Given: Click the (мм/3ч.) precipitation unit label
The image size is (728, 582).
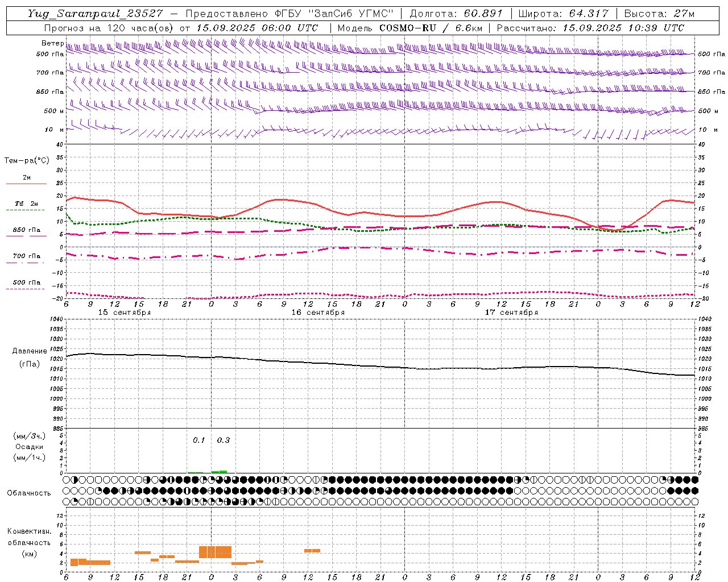Looking at the screenshot, I should [30, 436].
